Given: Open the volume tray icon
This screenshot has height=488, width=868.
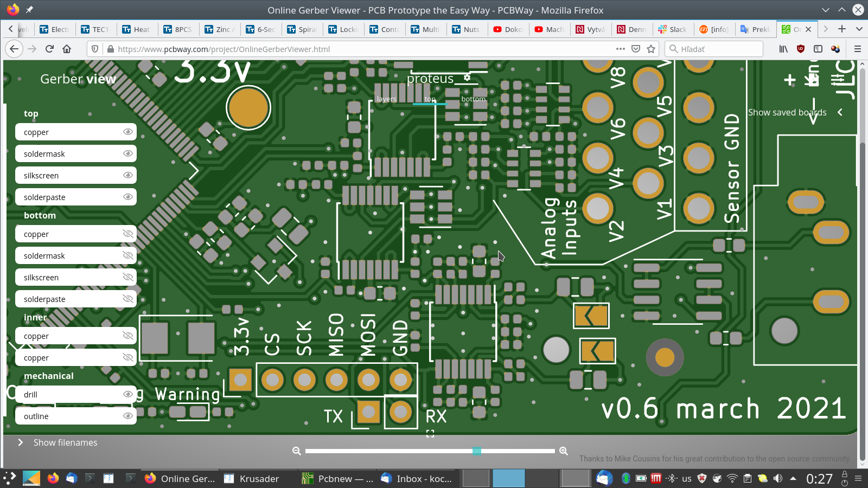Looking at the screenshot, I should 778,478.
